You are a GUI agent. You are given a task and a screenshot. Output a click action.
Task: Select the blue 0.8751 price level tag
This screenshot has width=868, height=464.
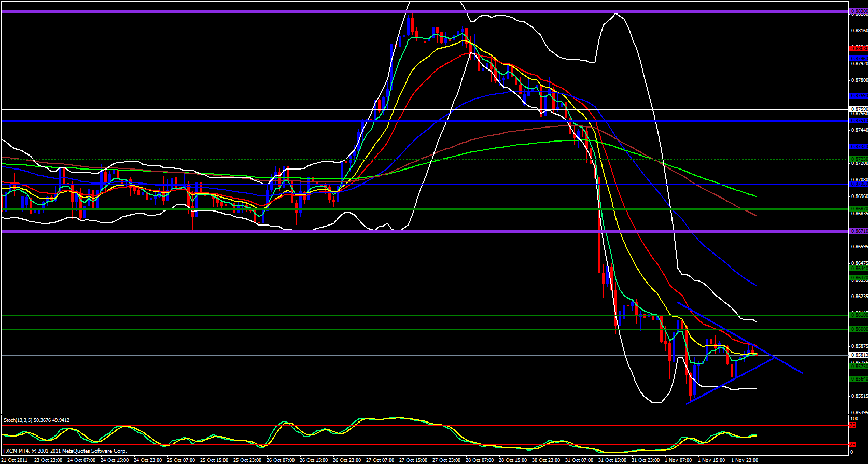click(x=858, y=121)
